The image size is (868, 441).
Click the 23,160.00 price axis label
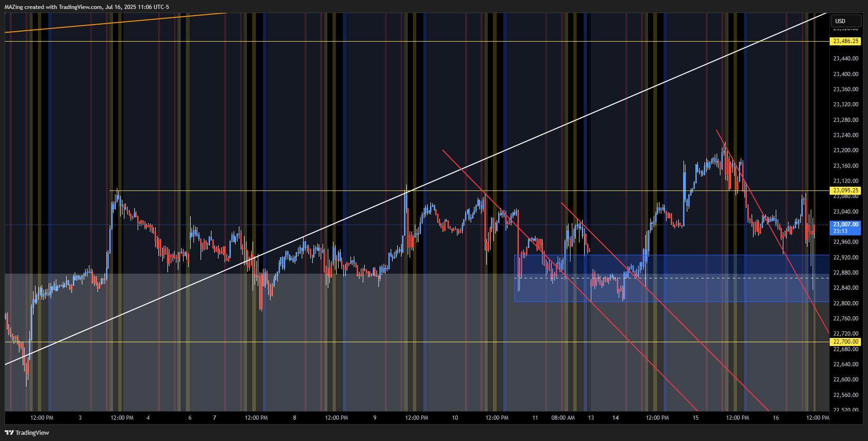(846, 166)
